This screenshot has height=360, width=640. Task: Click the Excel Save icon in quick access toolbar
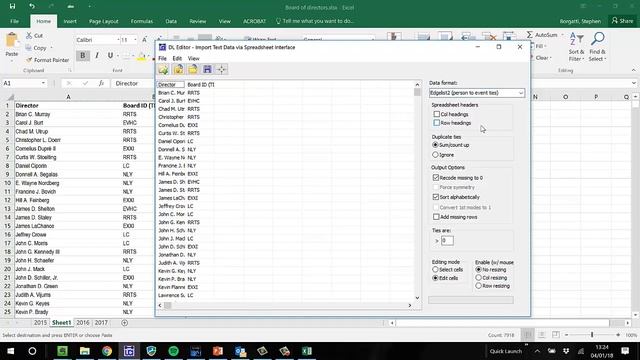(x=12, y=7)
